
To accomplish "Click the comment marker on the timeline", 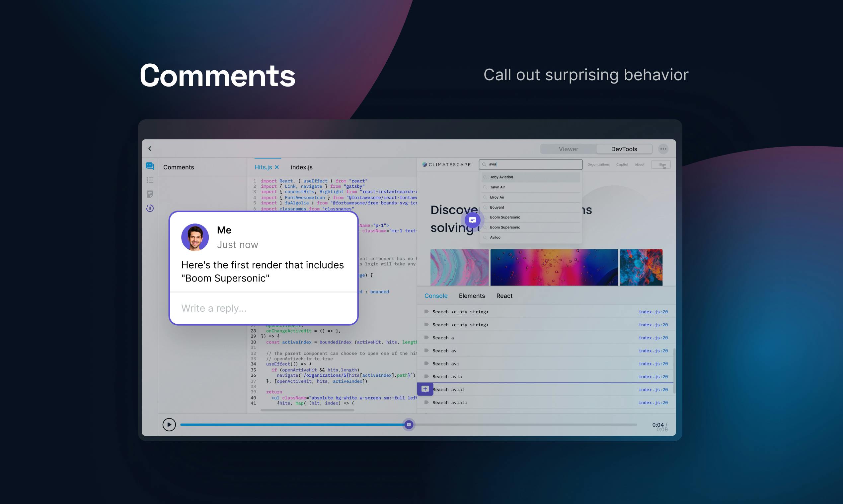I will [x=409, y=424].
